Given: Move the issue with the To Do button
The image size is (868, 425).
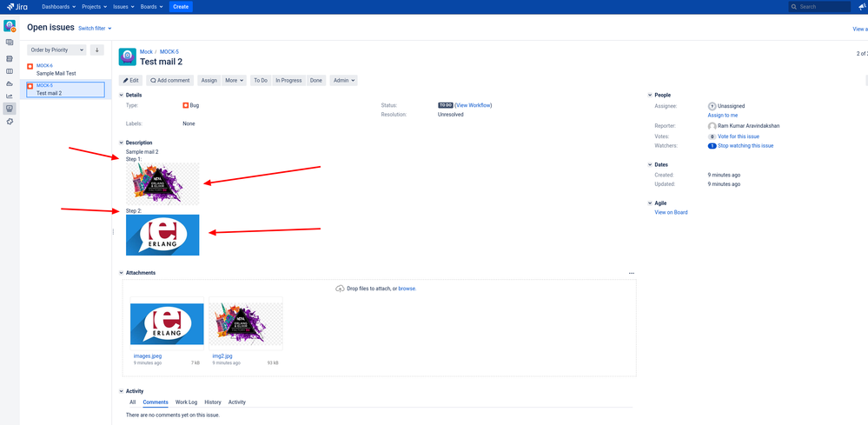Looking at the screenshot, I should click(261, 80).
